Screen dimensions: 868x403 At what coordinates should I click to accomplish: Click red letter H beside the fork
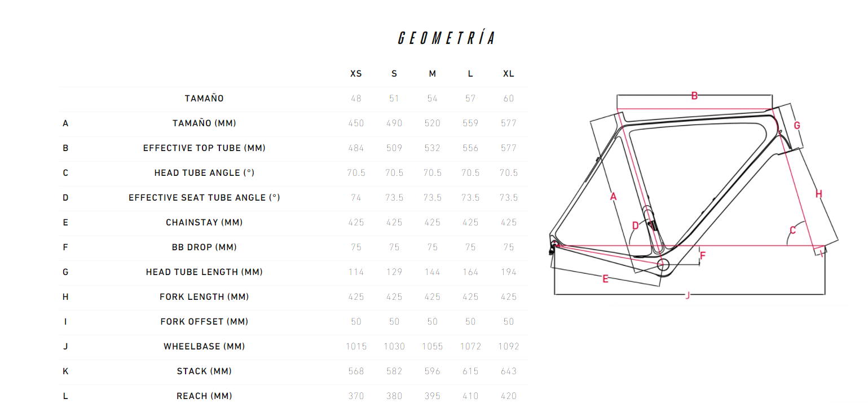pos(818,194)
